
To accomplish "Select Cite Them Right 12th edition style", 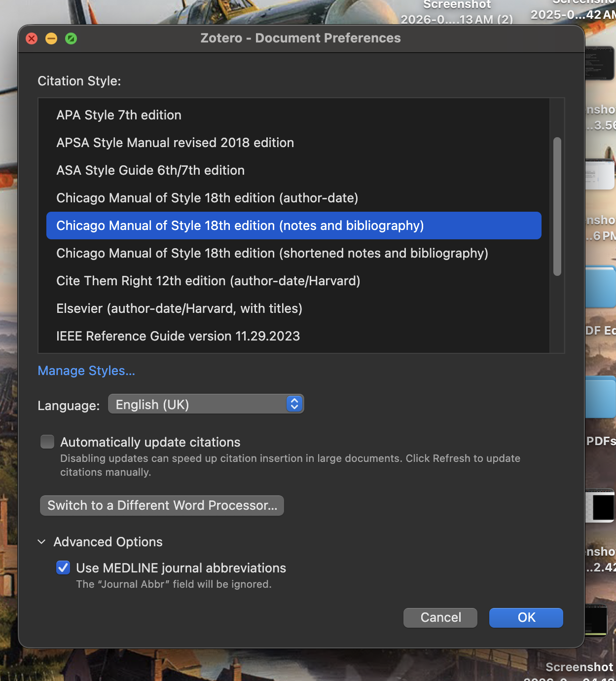I will (294, 281).
